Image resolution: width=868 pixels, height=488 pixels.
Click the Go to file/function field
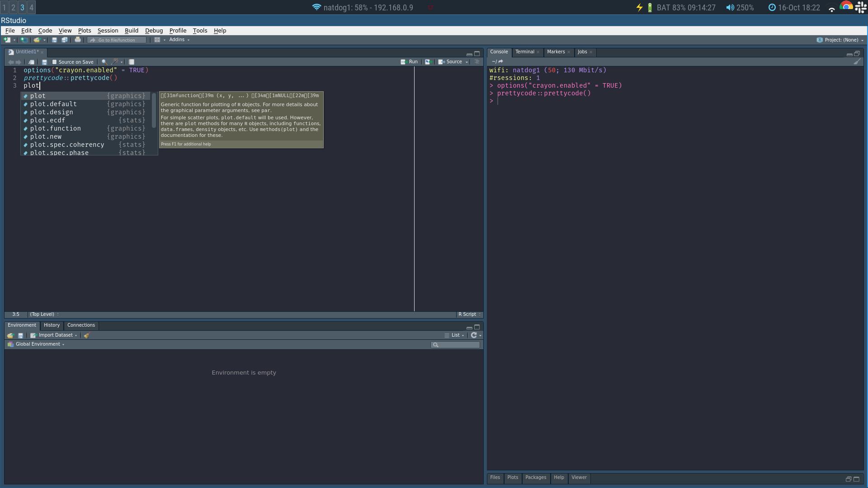(x=117, y=40)
